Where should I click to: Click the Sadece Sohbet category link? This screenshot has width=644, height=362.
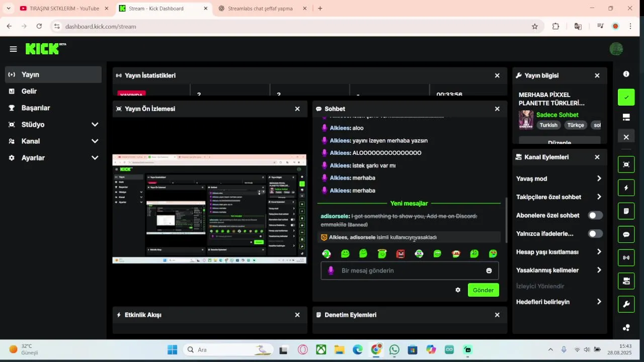pyautogui.click(x=557, y=115)
